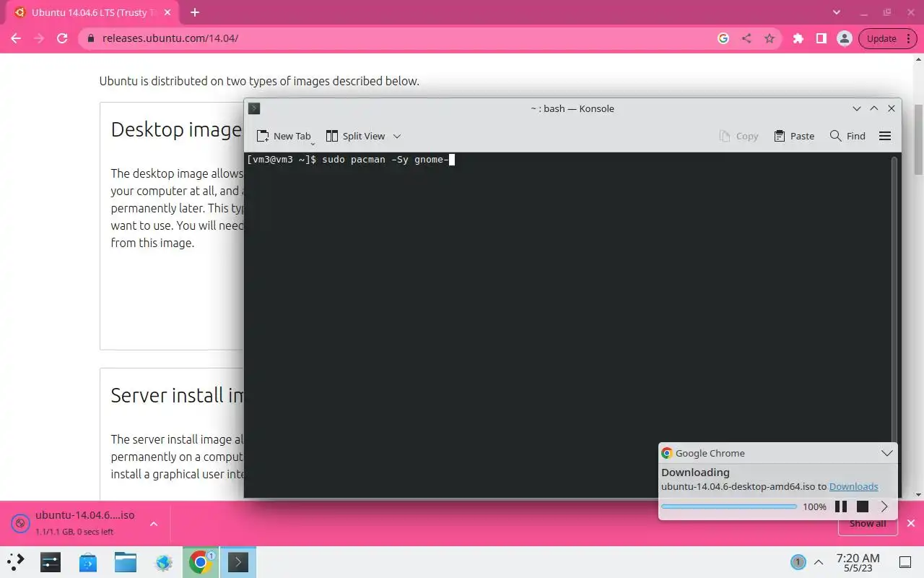Click the address bar releases.ubuntu.com URL
Viewport: 924px width, 578px height.
point(170,38)
